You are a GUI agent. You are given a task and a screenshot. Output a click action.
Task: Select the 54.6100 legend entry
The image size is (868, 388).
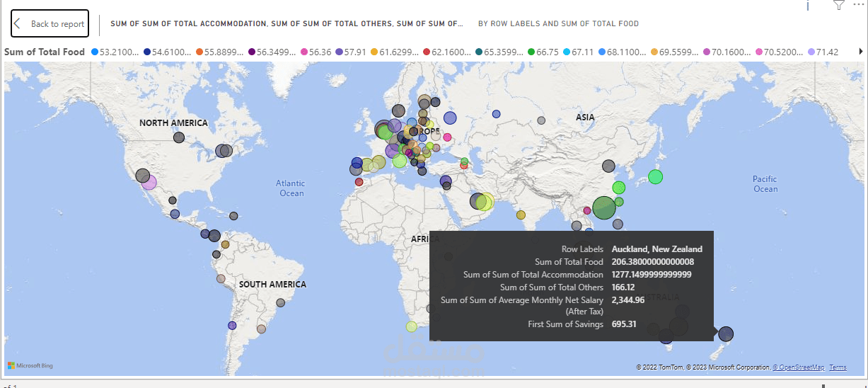(167, 52)
